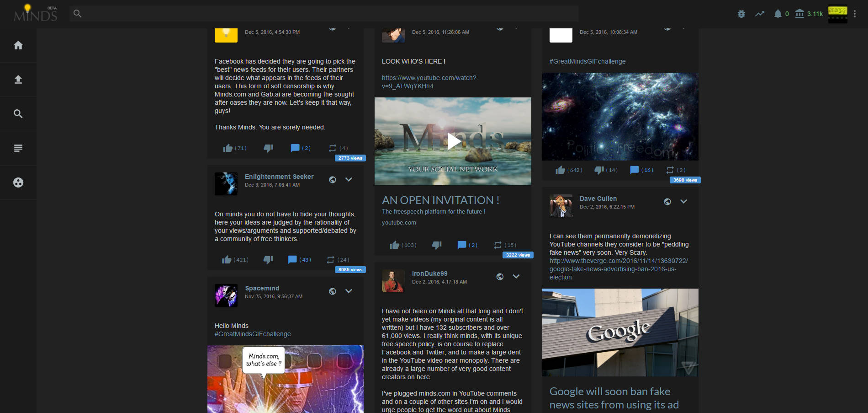Open Spacemind's avatar
The height and width of the screenshot is (413, 868).
(226, 295)
